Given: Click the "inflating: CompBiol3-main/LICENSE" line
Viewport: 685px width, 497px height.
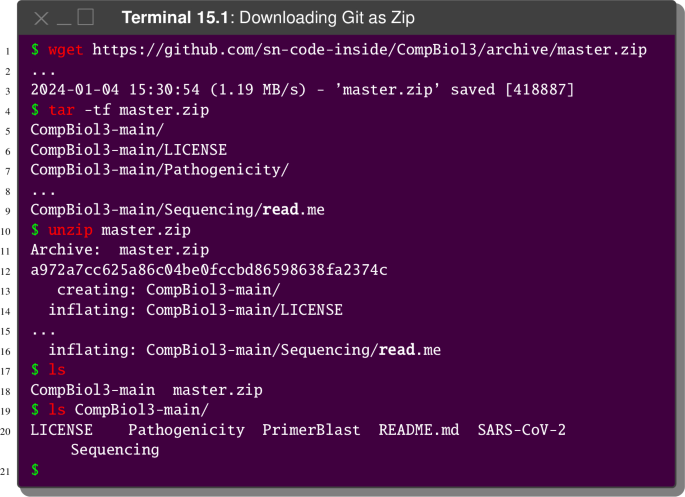Looking at the screenshot, I should point(195,310).
